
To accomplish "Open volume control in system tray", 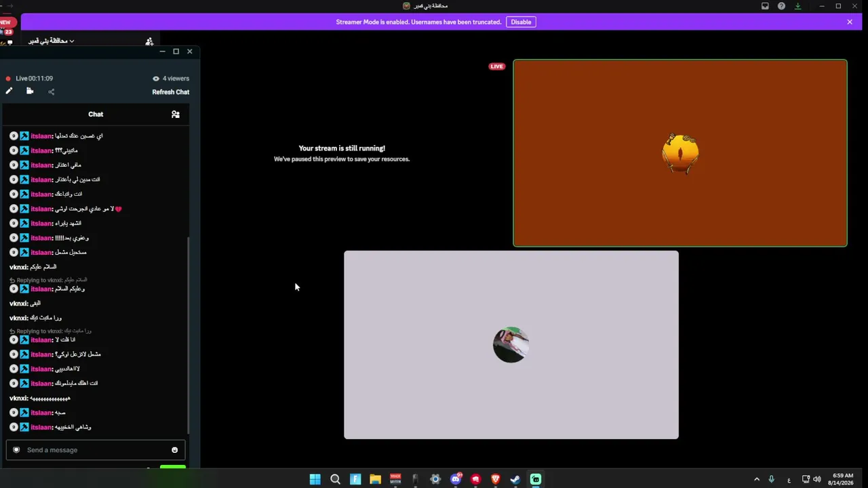I will pyautogui.click(x=816, y=479).
